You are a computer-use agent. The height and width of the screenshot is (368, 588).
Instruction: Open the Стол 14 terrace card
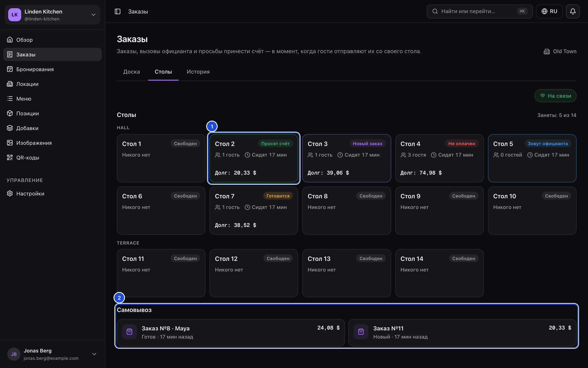(439, 273)
